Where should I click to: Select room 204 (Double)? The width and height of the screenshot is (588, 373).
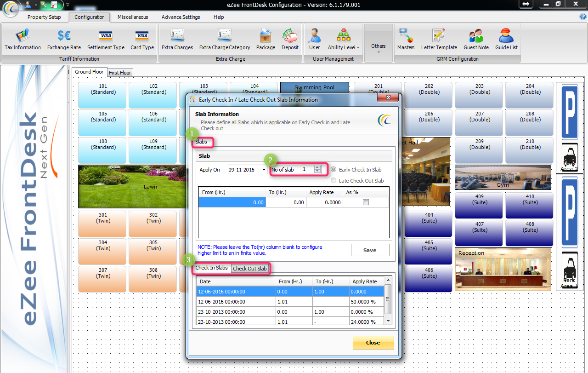[530, 95]
